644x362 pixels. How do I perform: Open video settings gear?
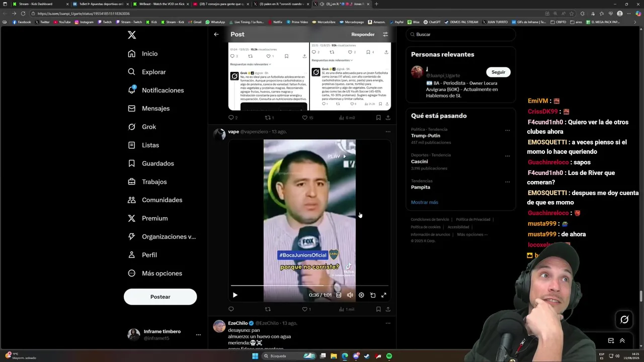pyautogui.click(x=361, y=295)
